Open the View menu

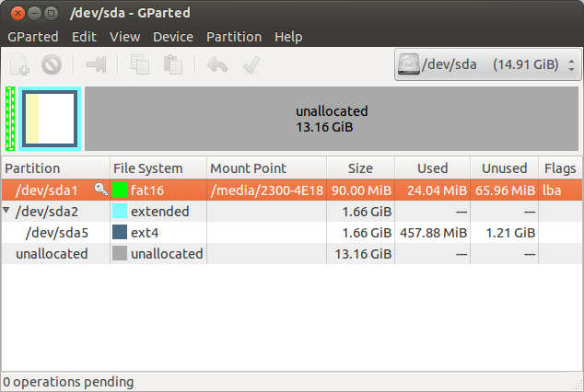(x=124, y=37)
